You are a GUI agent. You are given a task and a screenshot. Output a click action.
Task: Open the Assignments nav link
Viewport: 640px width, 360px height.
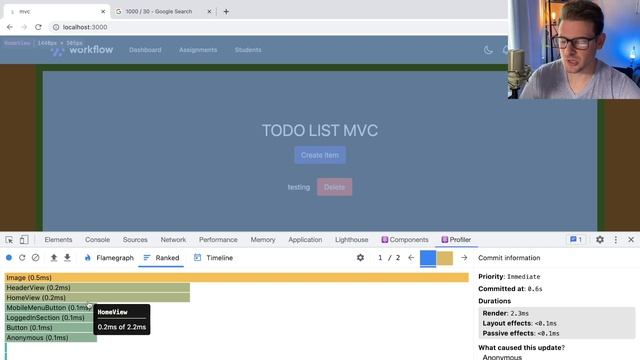tap(198, 50)
